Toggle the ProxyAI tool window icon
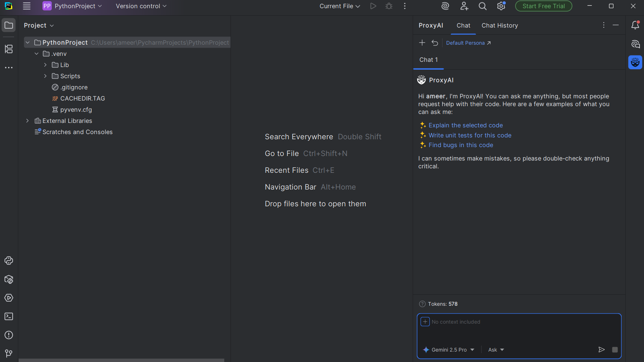Viewport: 644px width, 362px height. click(635, 62)
